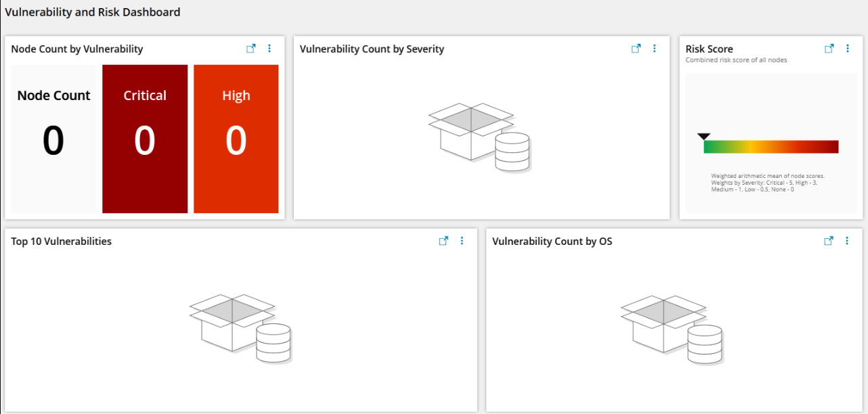Open Vulnerability Count by Severity pop-out icon
868x414 pixels.
click(636, 49)
